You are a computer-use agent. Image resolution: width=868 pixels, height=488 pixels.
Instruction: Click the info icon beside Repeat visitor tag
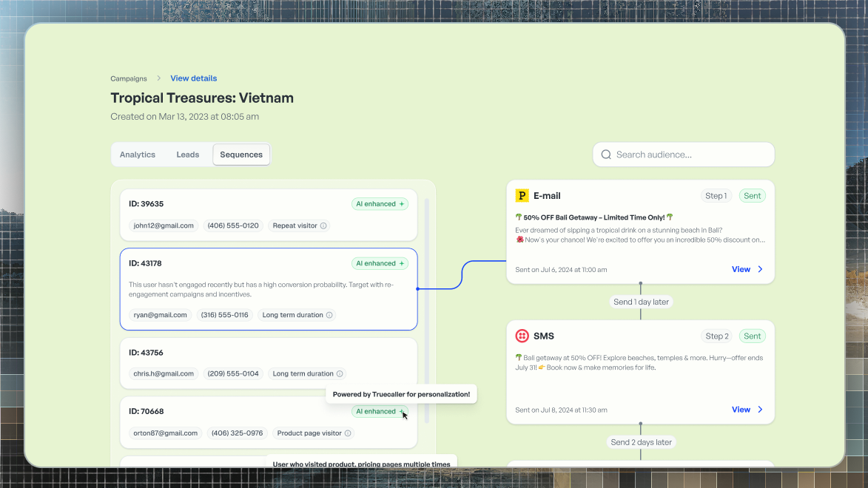324,226
